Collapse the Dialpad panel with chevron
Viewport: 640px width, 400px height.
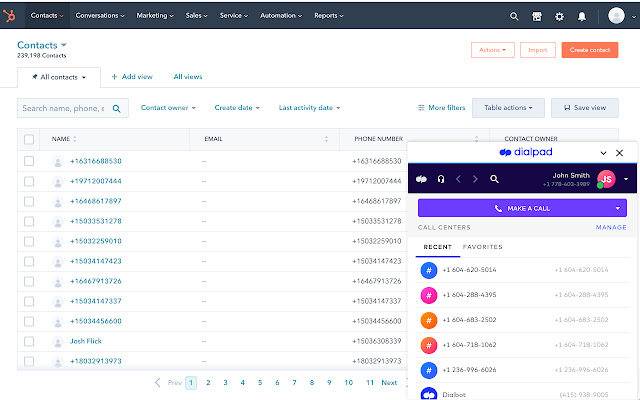(x=603, y=153)
